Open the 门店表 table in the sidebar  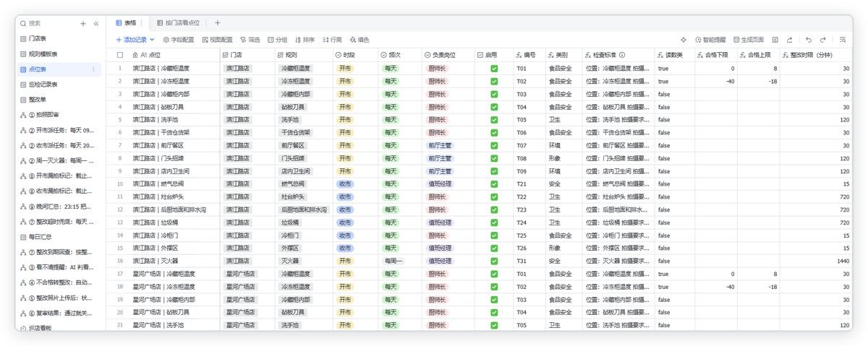pos(58,39)
